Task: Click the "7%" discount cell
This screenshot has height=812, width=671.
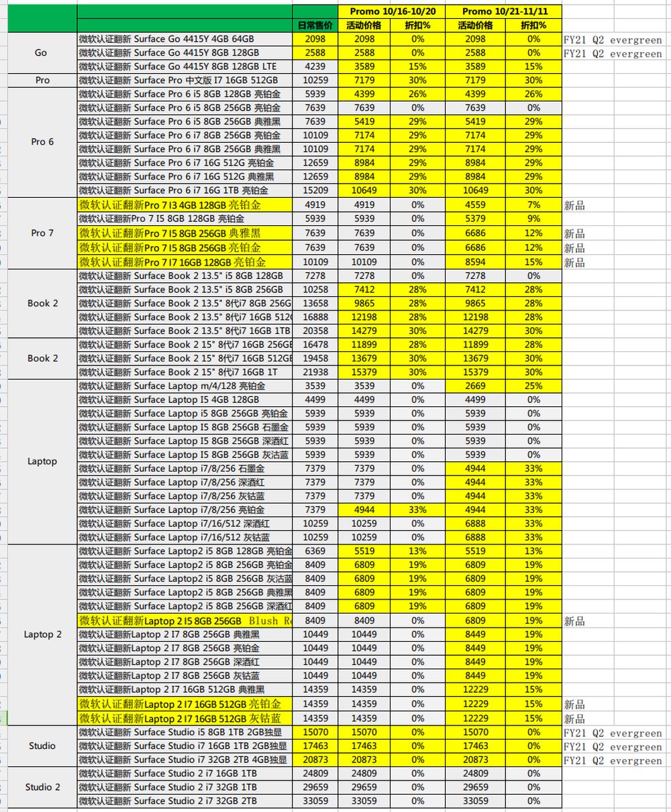Action: [533, 205]
